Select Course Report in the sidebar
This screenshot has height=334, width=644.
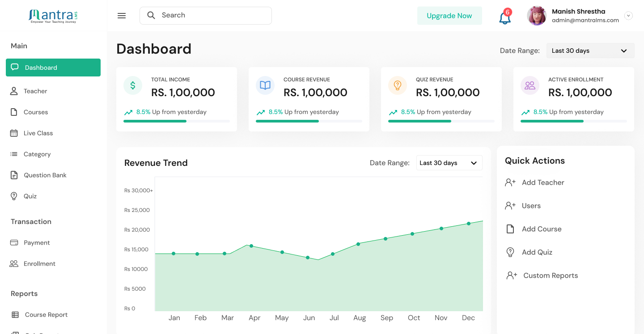tap(46, 315)
